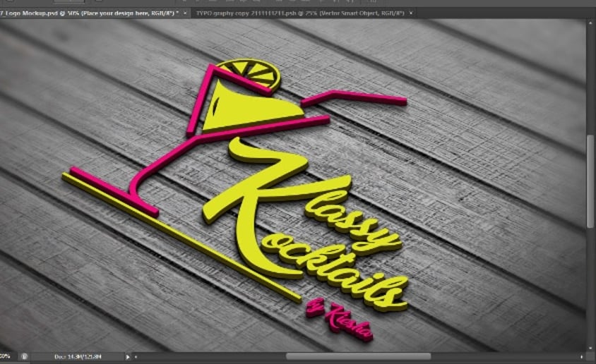Click the Doc size info in status bar
The height and width of the screenshot is (364, 596).
coord(78,357)
